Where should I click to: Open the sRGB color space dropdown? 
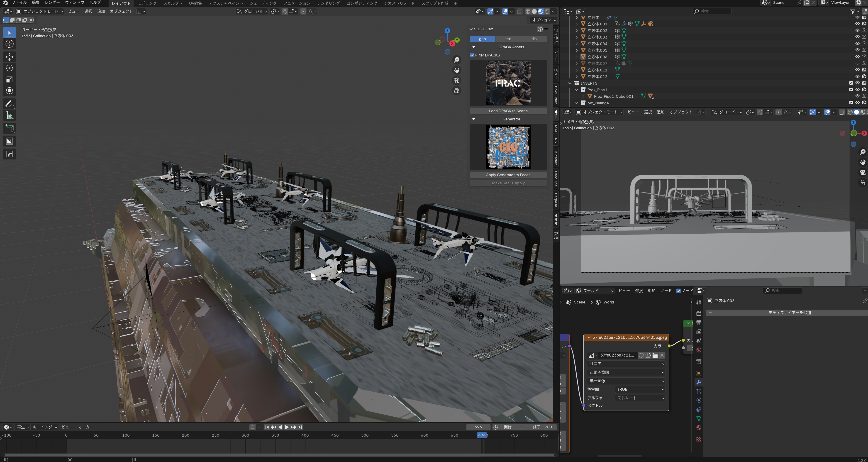pyautogui.click(x=640, y=389)
